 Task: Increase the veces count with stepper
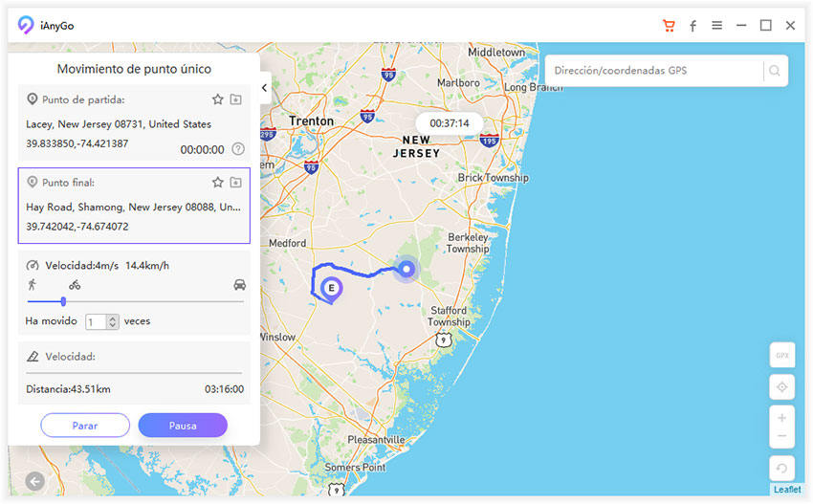point(113,318)
